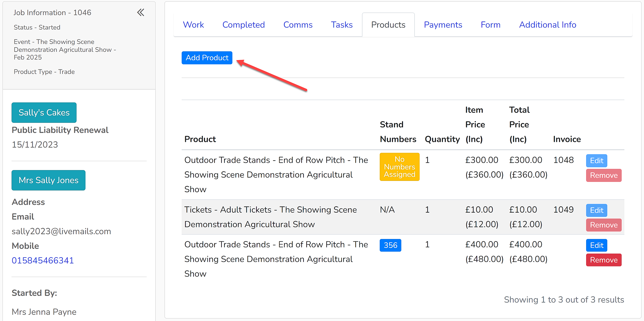Open the Mrs Sally Jones contact button
The height and width of the screenshot is (321, 644).
(x=49, y=180)
